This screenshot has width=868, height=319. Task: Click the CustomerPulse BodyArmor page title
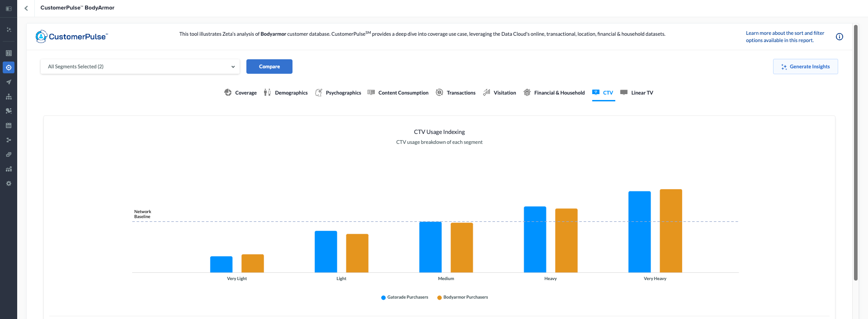point(77,8)
